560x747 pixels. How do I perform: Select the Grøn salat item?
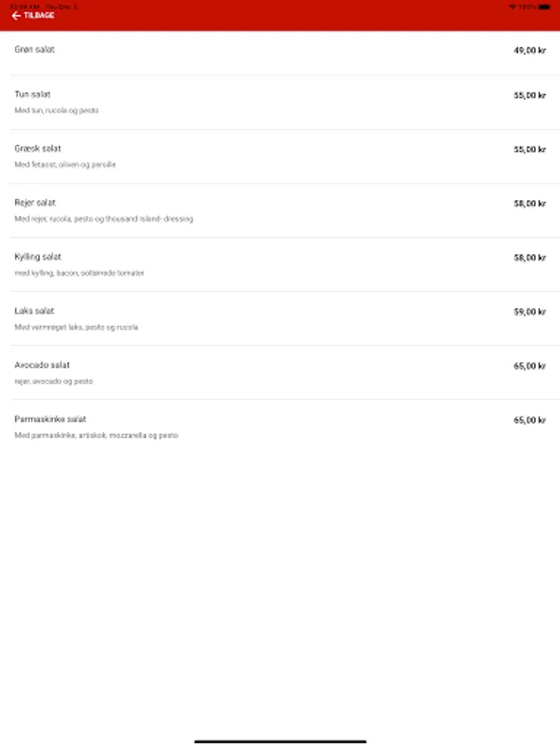[x=35, y=50]
